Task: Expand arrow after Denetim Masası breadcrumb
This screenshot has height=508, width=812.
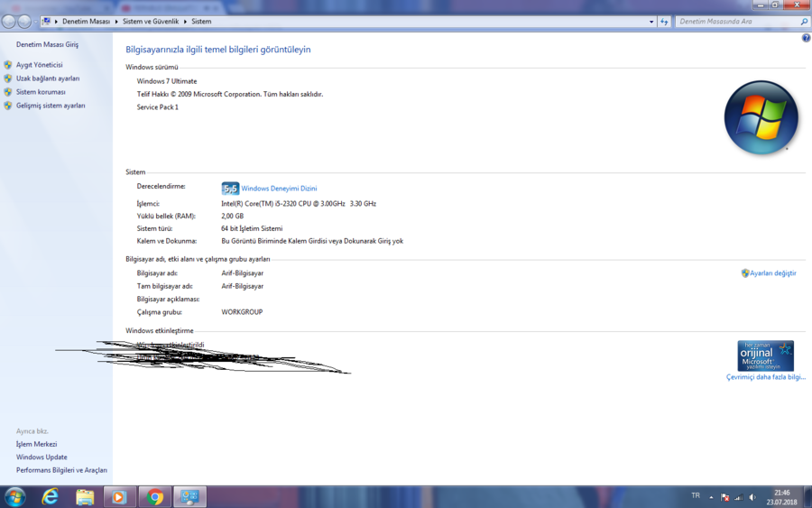Action: coord(116,22)
